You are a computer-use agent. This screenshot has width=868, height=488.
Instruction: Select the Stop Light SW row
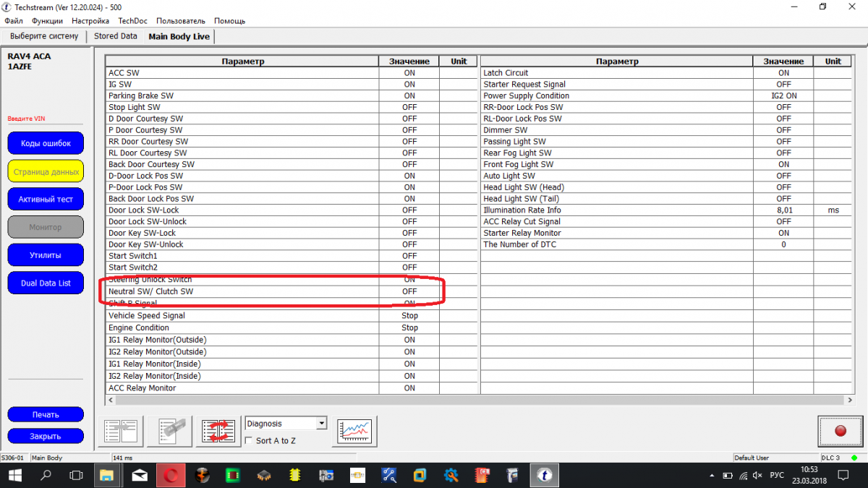292,107
